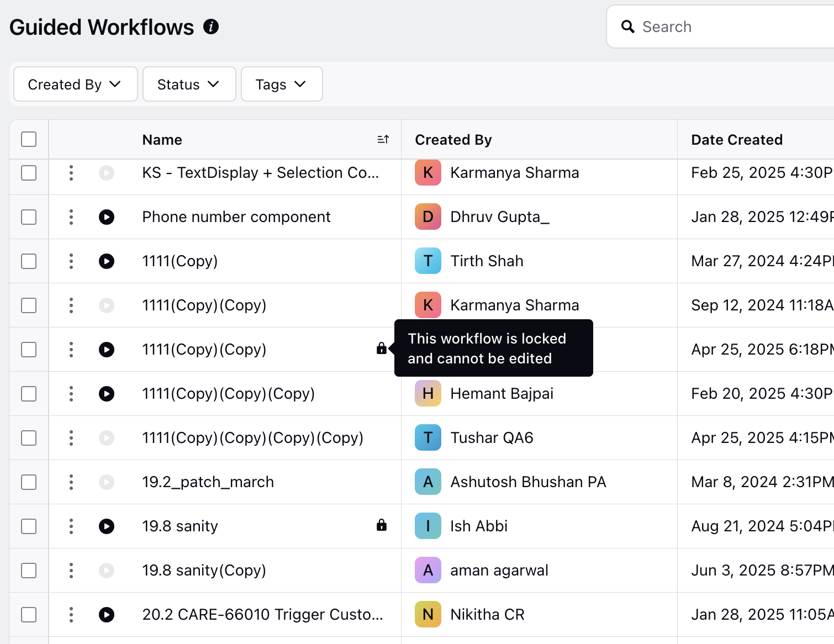834x644 pixels.
Task: Click the search magnifier icon
Action: point(628,27)
